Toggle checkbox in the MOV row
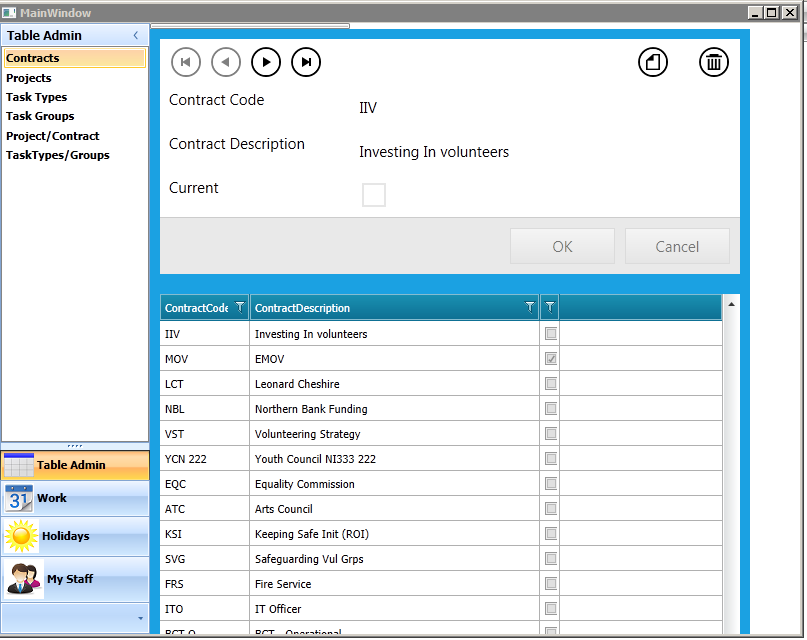 pos(551,359)
